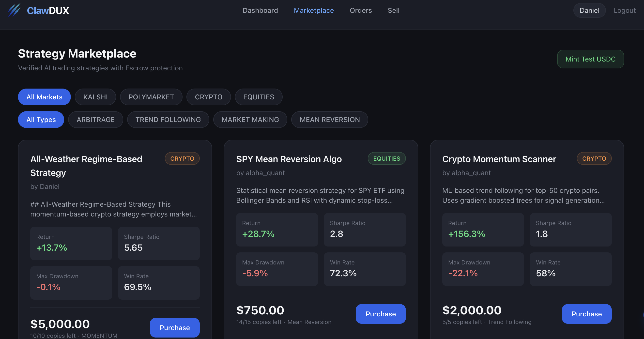
Task: Go to the Orders page
Action: (361, 11)
